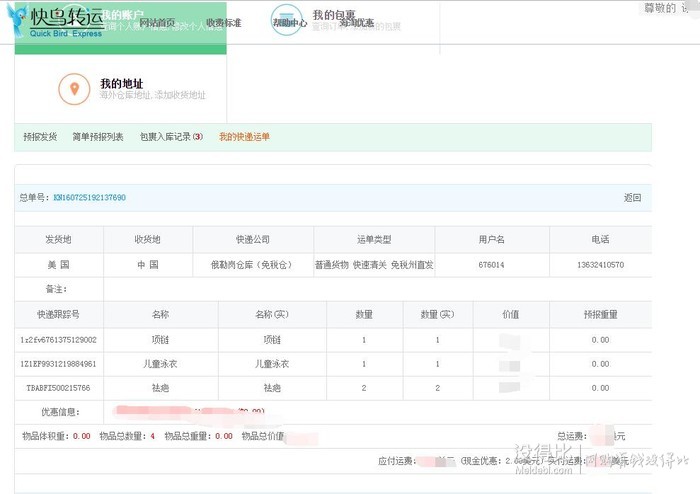Image resolution: width=700 pixels, height=494 pixels.
Task: Click 中 国 destination cell
Action: pos(148,265)
